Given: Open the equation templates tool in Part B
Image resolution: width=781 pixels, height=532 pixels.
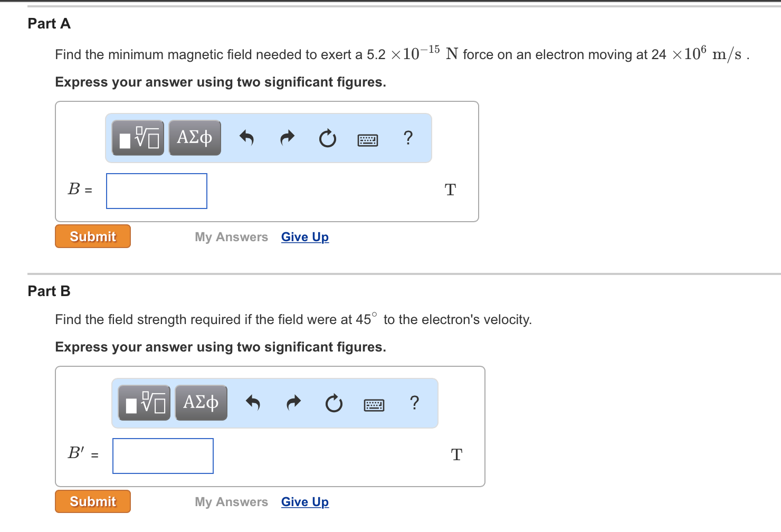Looking at the screenshot, I should click(x=144, y=403).
